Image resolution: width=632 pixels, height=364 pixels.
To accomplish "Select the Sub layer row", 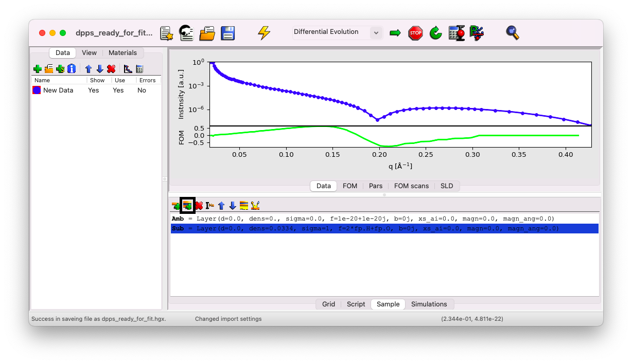I will [x=384, y=228].
